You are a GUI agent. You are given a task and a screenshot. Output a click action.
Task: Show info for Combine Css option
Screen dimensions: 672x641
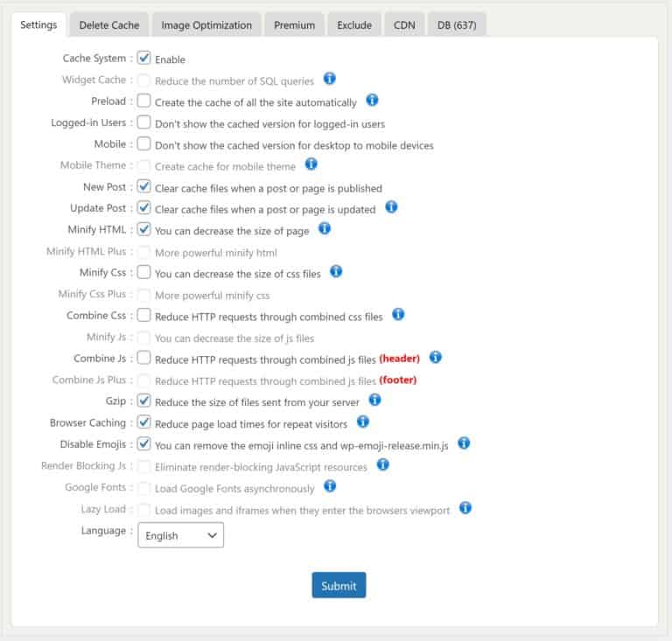(x=398, y=315)
